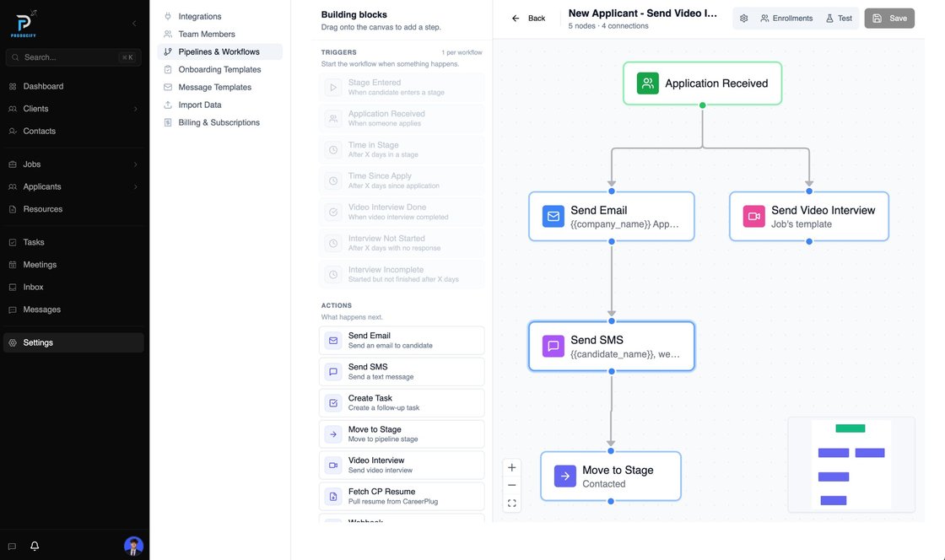Select the Move to Stage Contacted node

click(611, 477)
